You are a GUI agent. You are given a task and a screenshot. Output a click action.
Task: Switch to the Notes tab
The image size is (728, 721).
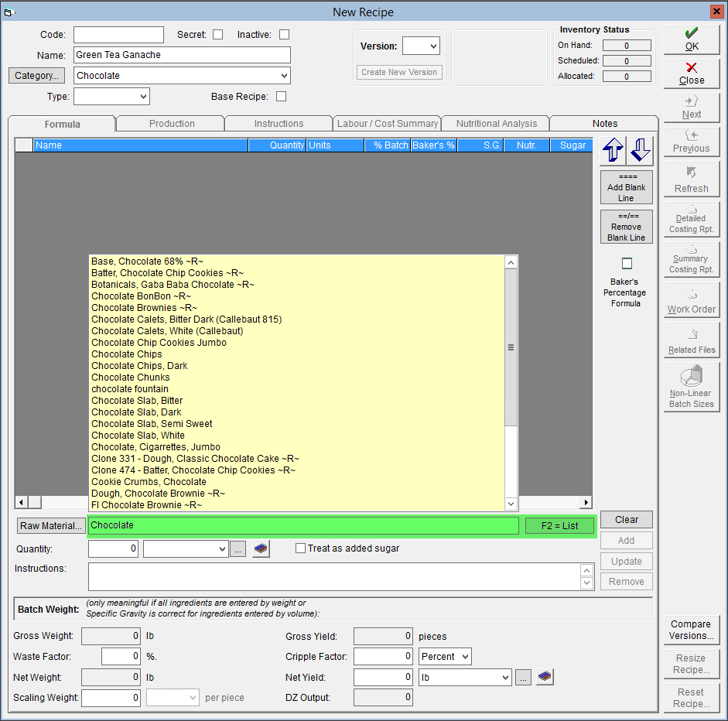604,124
